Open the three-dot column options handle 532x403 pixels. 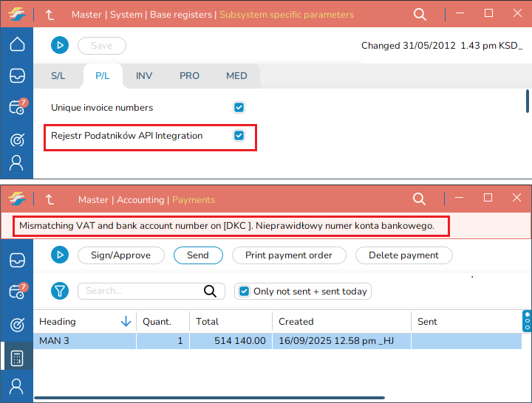click(x=527, y=321)
